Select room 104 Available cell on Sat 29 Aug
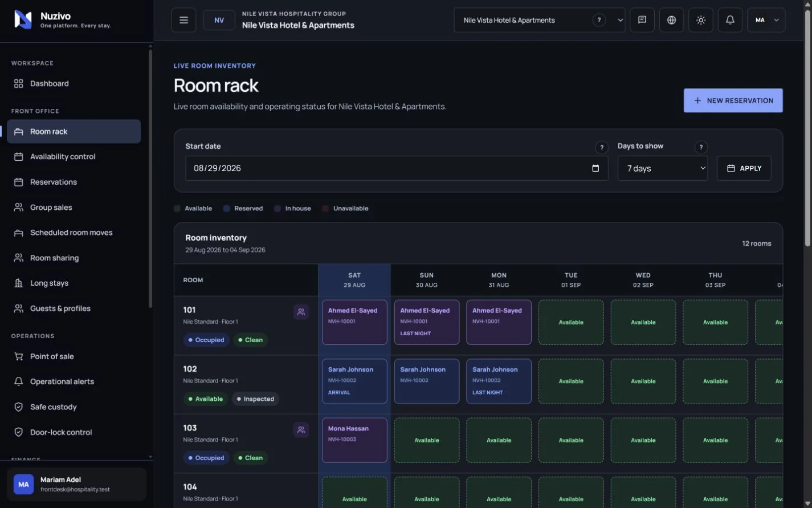Viewport: 812px width, 508px height. point(354,493)
